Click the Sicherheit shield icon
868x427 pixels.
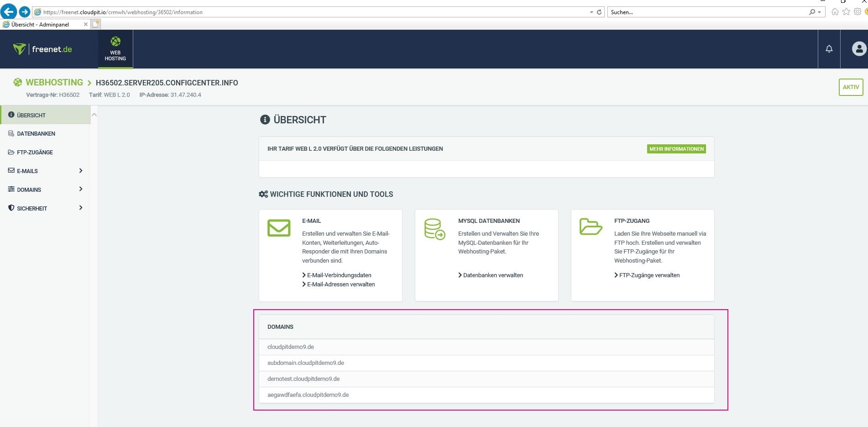pos(10,208)
